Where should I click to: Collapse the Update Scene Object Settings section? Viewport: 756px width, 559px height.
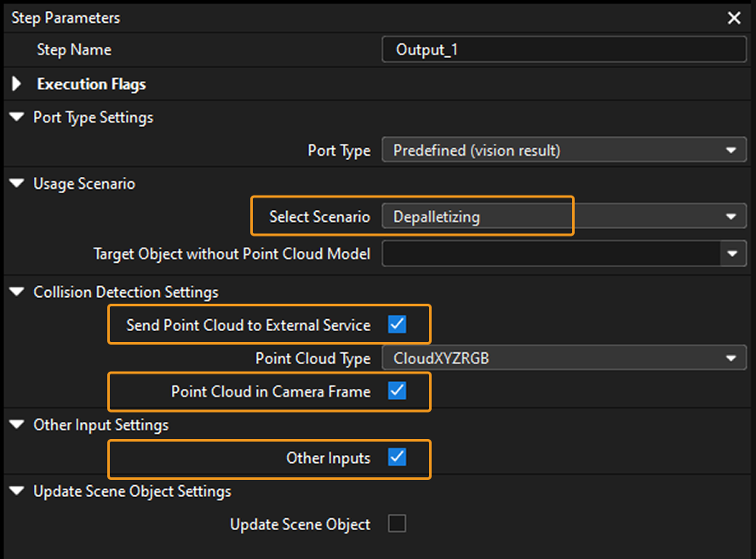[x=15, y=491]
